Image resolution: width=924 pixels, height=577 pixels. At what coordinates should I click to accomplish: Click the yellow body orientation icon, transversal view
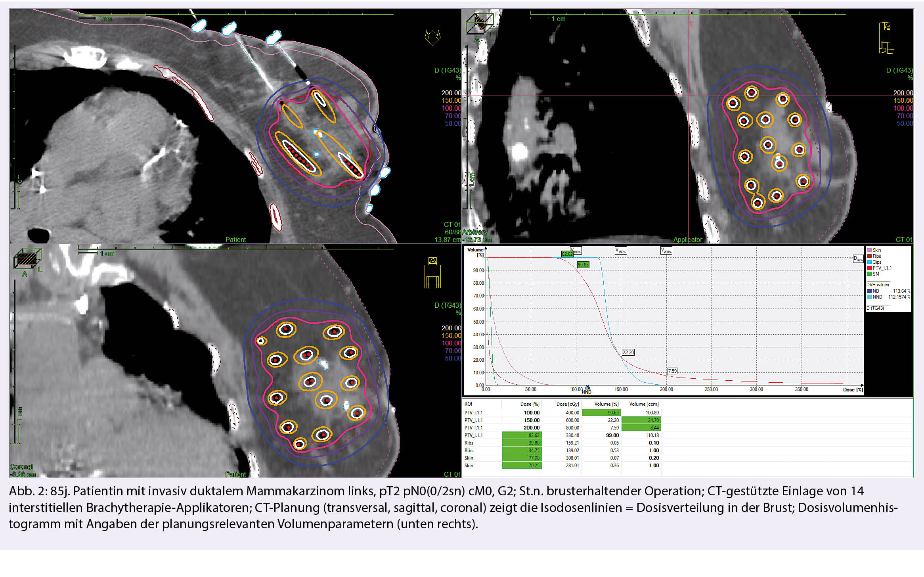pos(432,37)
